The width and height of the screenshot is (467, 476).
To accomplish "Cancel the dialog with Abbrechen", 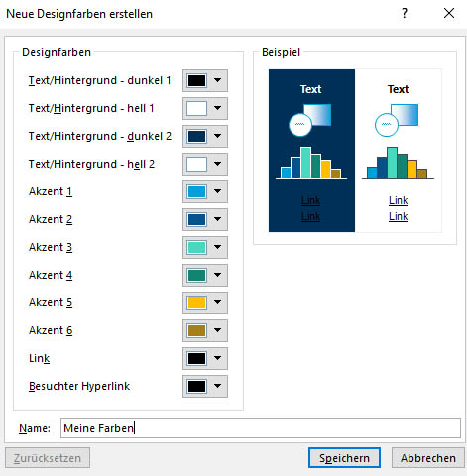I will point(428,458).
